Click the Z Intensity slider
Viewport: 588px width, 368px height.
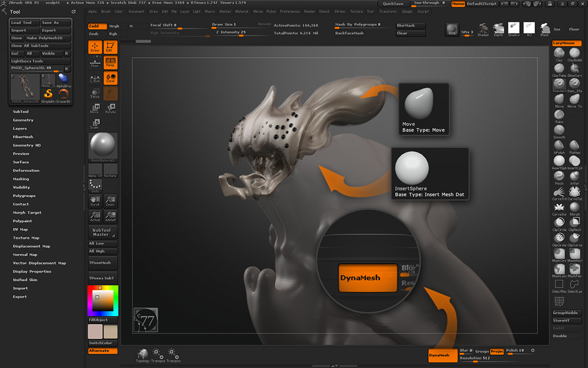(241, 33)
